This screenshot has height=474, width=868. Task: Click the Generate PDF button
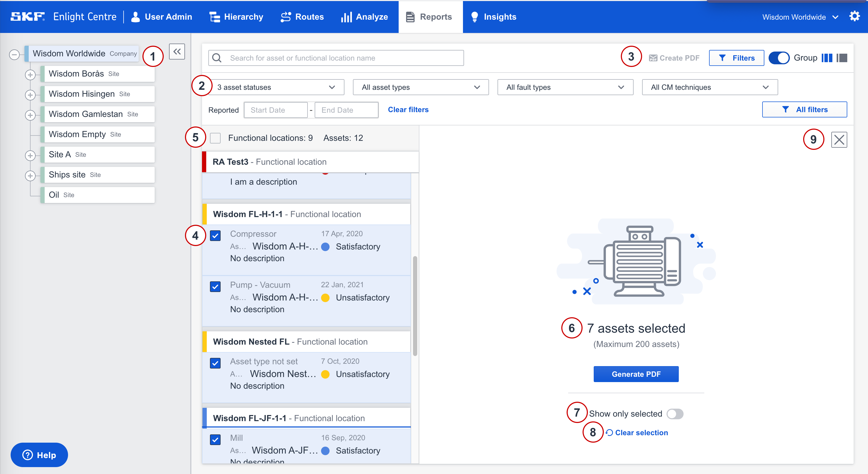pyautogui.click(x=636, y=374)
